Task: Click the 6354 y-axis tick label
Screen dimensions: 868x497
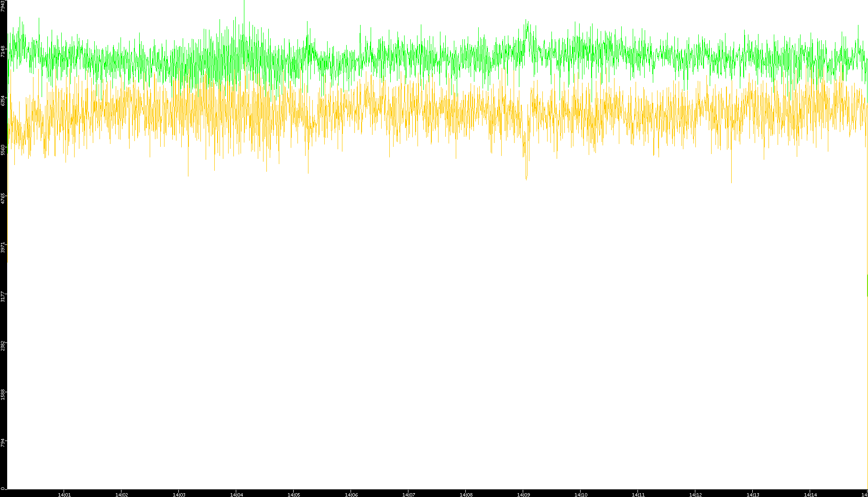Action: coord(3,101)
